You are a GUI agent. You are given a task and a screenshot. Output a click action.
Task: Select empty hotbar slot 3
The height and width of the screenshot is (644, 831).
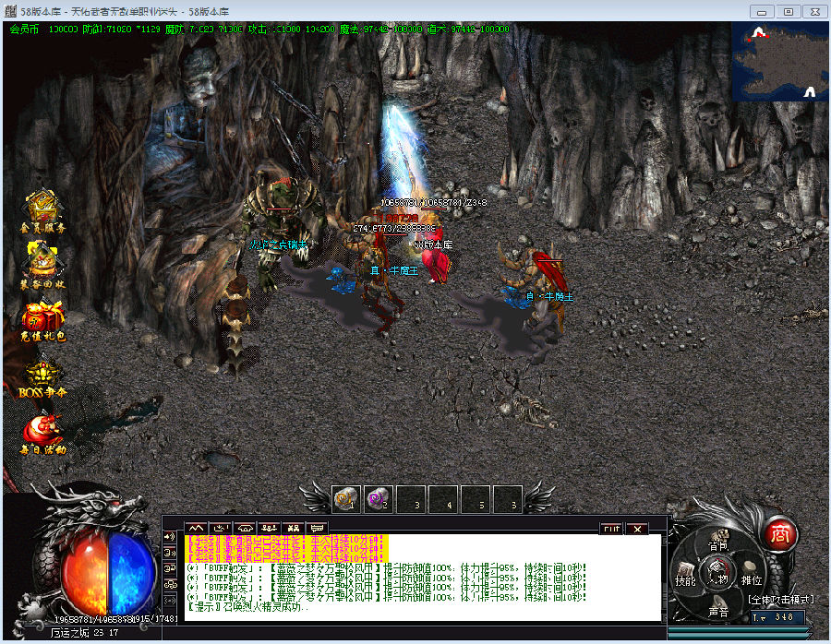(x=411, y=499)
